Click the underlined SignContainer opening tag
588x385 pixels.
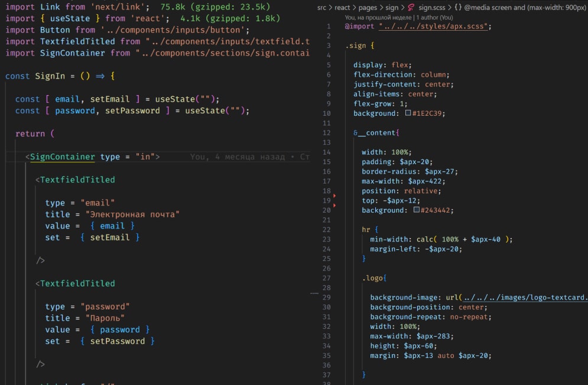coord(62,156)
